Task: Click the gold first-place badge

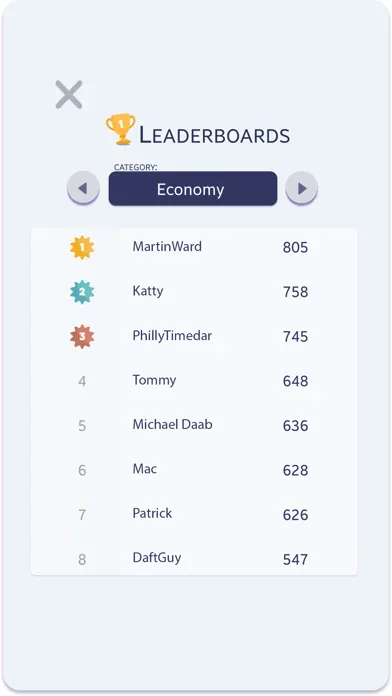Action: coord(82,248)
